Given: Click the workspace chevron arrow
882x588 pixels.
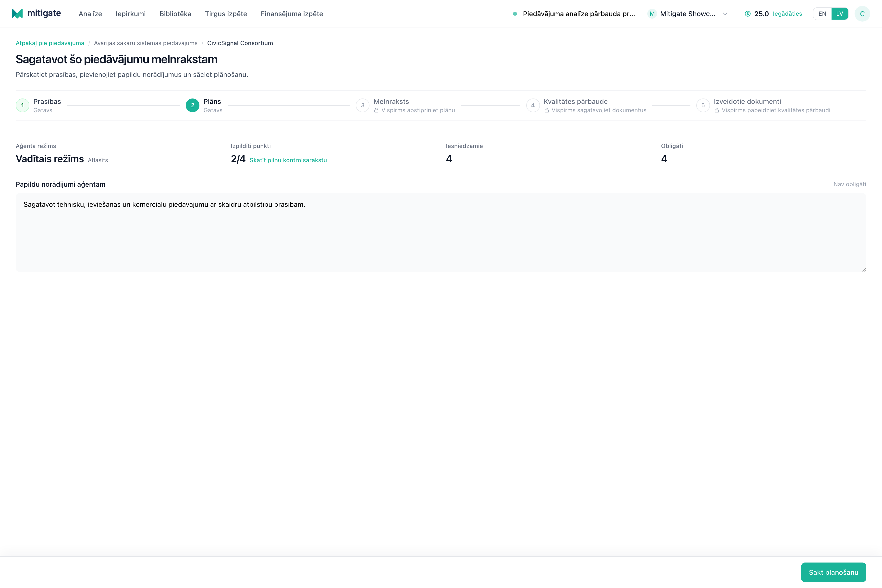Looking at the screenshot, I should pyautogui.click(x=725, y=14).
